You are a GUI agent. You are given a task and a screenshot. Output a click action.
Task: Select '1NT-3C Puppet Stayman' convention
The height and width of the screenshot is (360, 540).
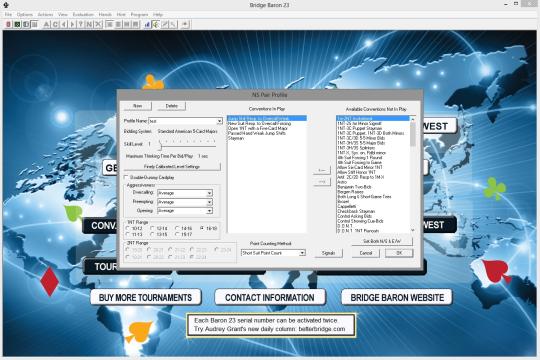pyautogui.click(x=360, y=128)
